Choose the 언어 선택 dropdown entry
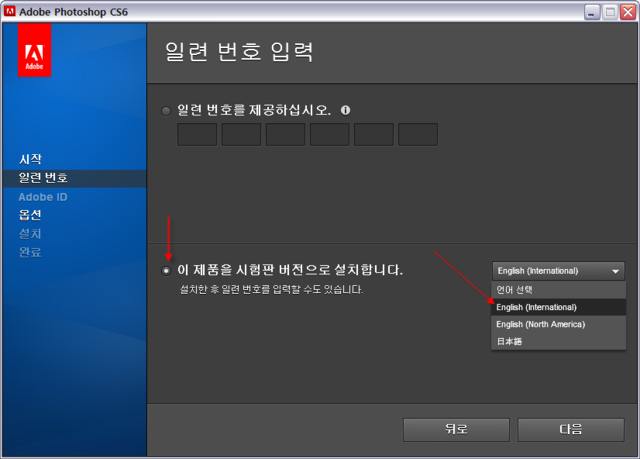640x459 pixels. click(x=558, y=290)
